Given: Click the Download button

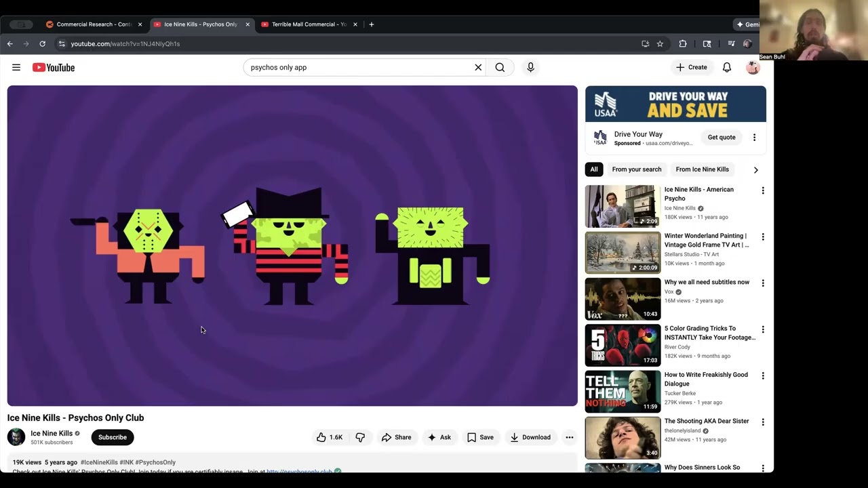Looking at the screenshot, I should 530,437.
